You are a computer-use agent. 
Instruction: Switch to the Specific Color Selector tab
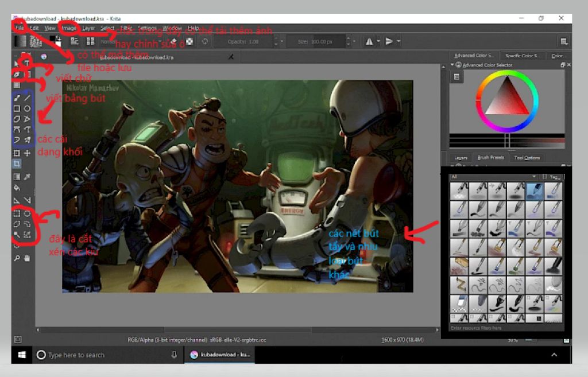(523, 56)
